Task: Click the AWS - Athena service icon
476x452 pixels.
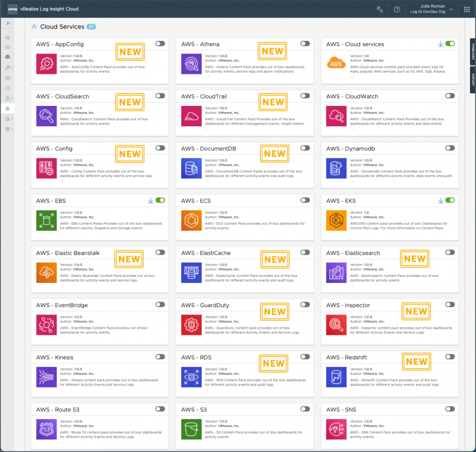Action: pyautogui.click(x=191, y=64)
